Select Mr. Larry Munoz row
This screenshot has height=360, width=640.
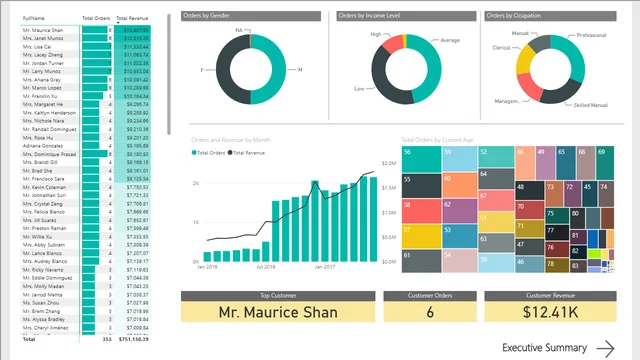86,71
